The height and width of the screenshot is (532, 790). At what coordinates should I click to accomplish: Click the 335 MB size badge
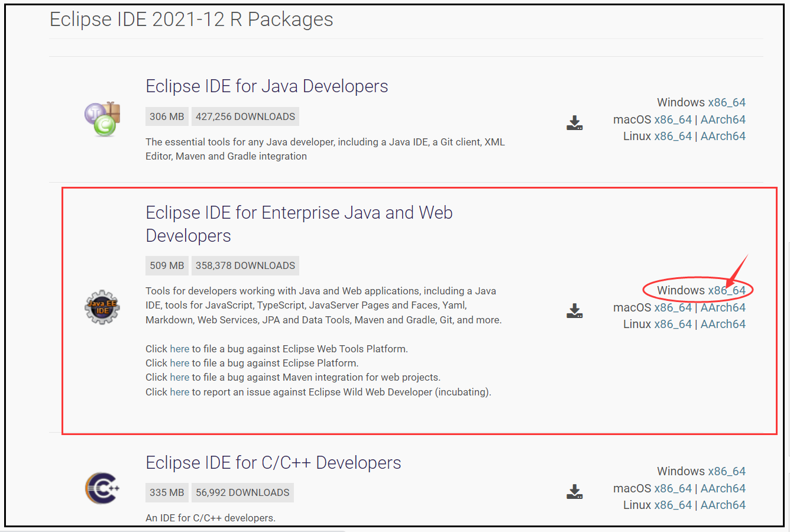167,492
